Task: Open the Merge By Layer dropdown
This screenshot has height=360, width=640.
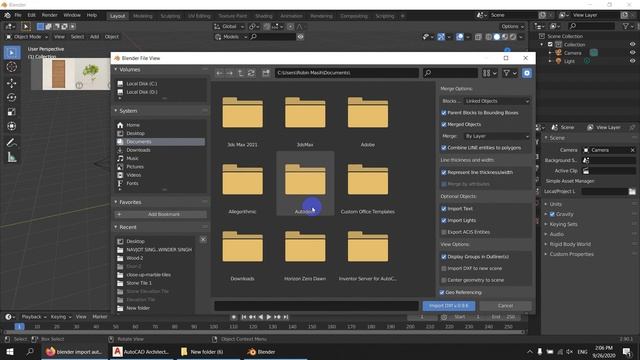Action: click(x=497, y=136)
